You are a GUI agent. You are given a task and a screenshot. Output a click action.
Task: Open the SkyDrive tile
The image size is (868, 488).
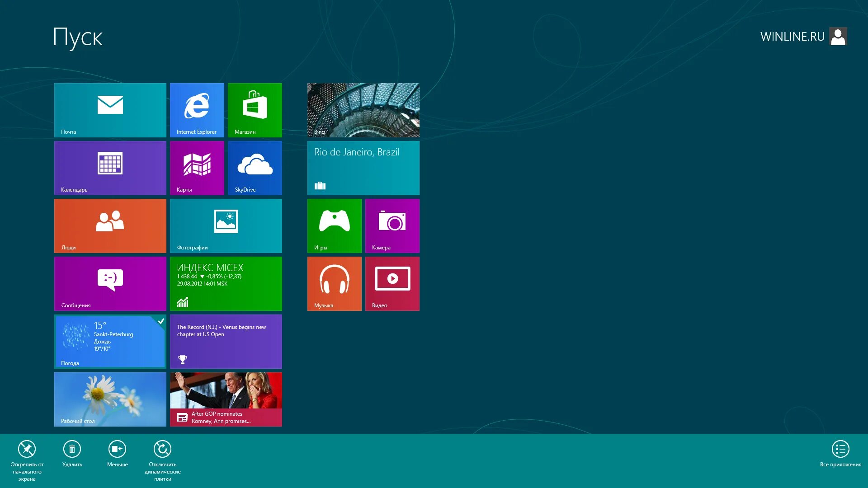coord(255,168)
